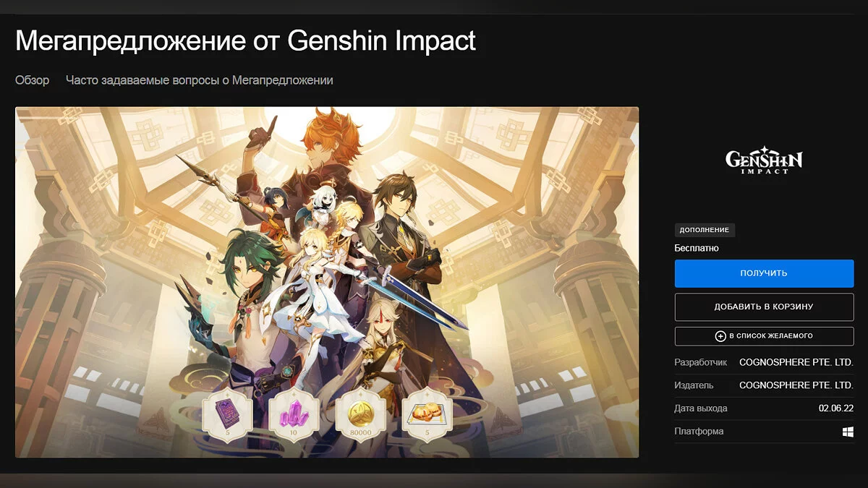Click the Windows platform icon
868x488 pixels.
[x=848, y=432]
